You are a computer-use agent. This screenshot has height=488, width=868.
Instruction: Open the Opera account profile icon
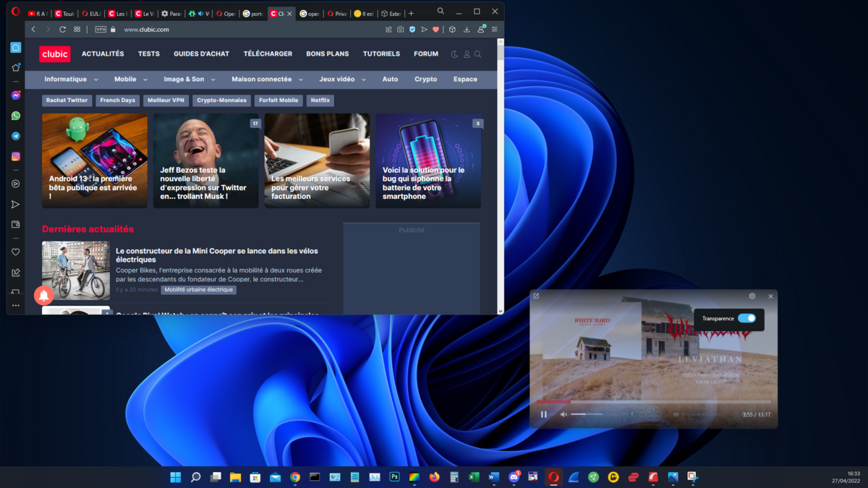pyautogui.click(x=481, y=30)
